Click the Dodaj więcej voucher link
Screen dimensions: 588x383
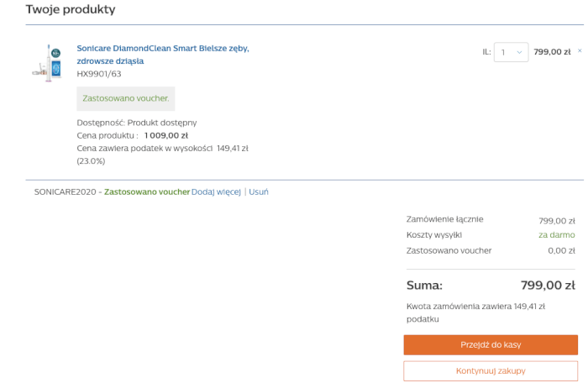216,191
